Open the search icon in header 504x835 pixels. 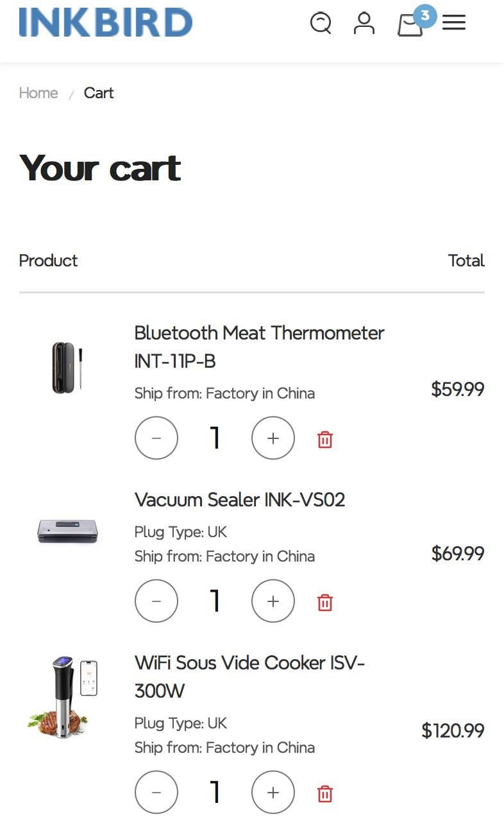321,23
